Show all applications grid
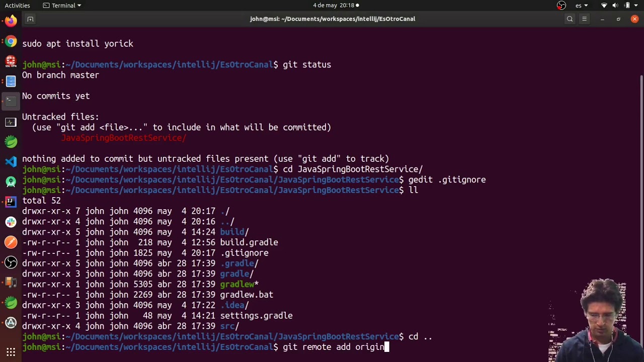 (x=11, y=352)
